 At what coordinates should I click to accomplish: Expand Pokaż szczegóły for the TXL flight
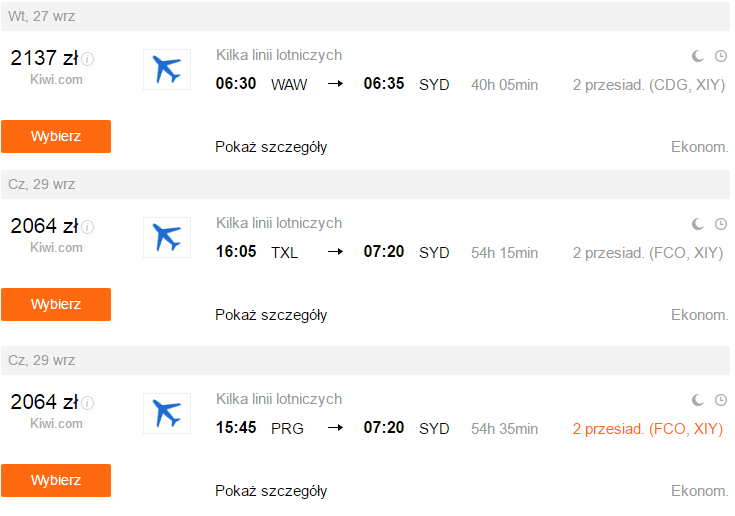click(x=271, y=315)
